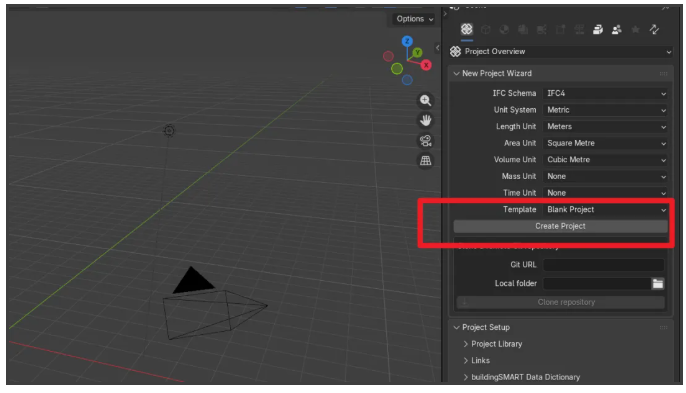The image size is (686, 393).
Task: Toggle the camera view icon
Action: click(425, 140)
